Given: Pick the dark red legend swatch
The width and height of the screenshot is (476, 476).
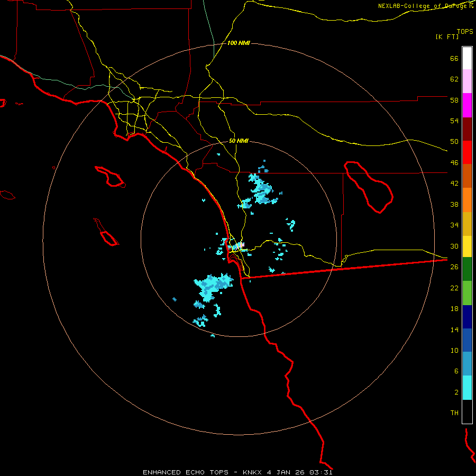Looking at the screenshot, I should point(467,129).
